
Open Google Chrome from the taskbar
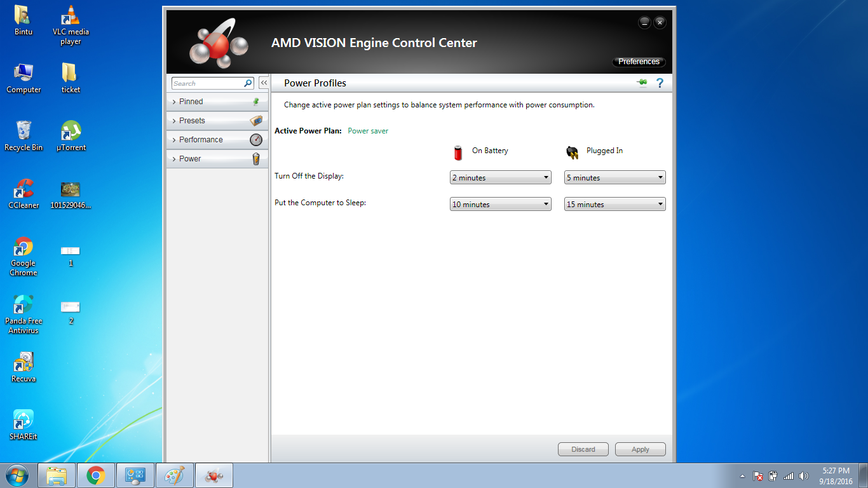(96, 475)
